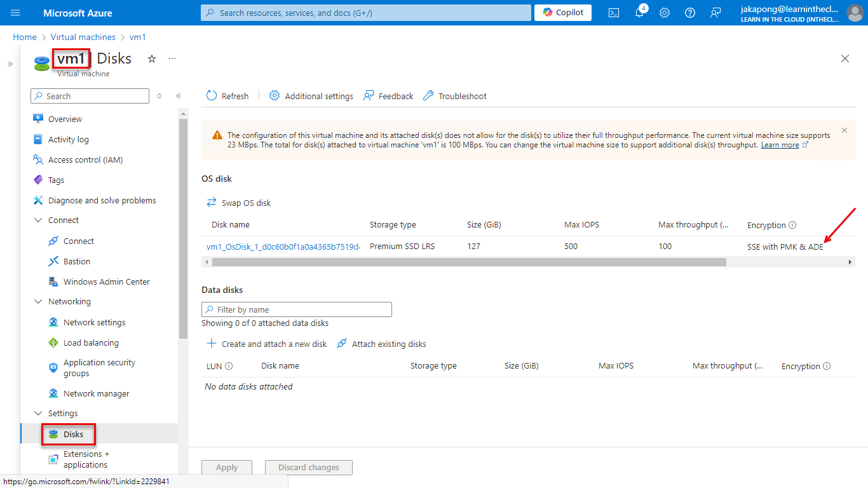Click Discard changes
The height and width of the screenshot is (488, 868).
coord(309,468)
